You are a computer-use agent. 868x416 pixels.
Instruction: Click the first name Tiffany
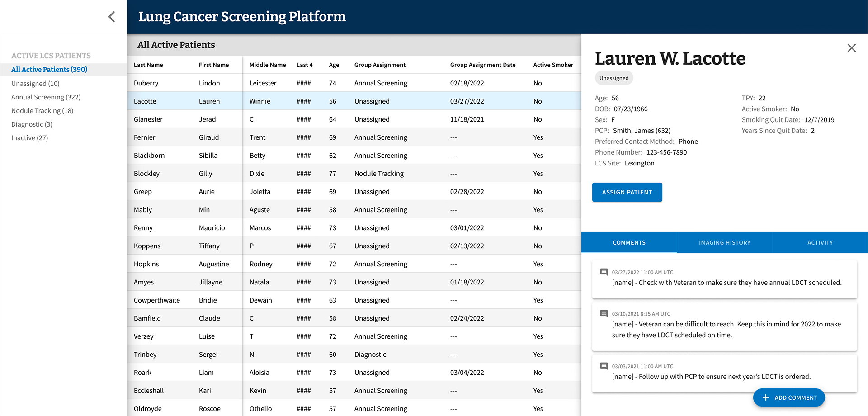[209, 246]
